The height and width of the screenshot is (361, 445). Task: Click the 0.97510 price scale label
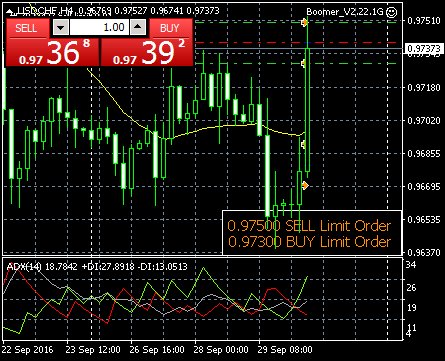424,21
